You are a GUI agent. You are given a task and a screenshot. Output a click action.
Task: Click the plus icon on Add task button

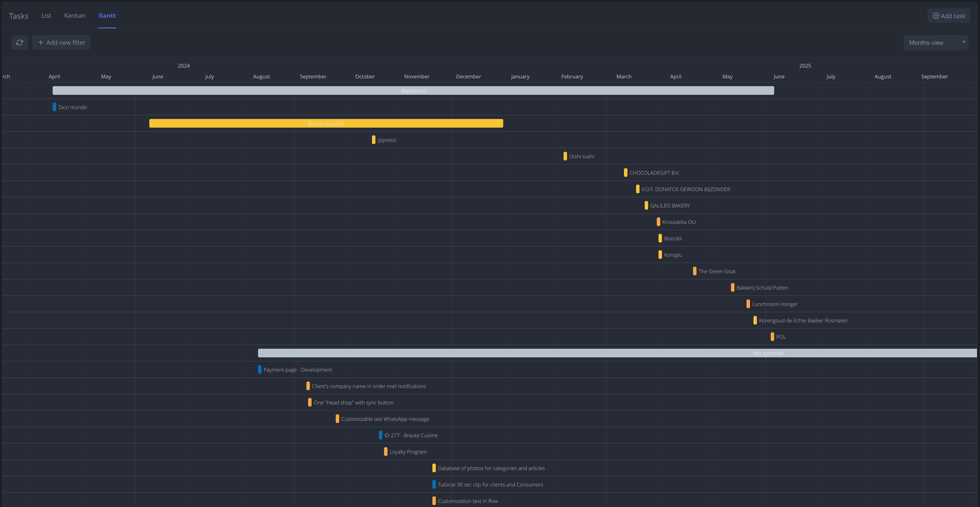pyautogui.click(x=936, y=16)
